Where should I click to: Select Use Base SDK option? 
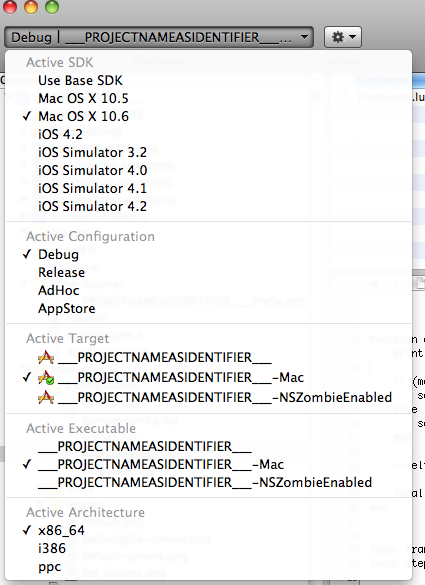80,81
